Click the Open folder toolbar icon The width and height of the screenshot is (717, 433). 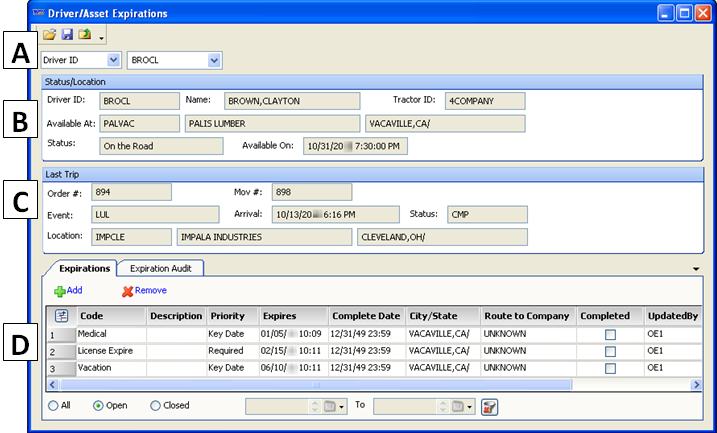tap(50, 35)
